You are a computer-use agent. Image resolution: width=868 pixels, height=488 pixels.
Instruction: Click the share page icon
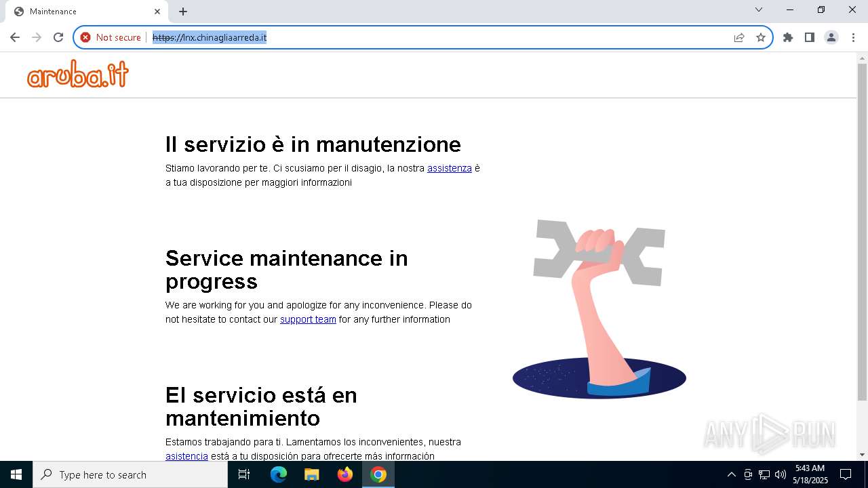coord(739,37)
